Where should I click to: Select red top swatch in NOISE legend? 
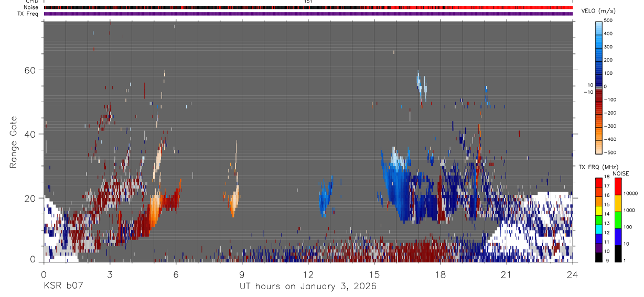[x=617, y=186]
